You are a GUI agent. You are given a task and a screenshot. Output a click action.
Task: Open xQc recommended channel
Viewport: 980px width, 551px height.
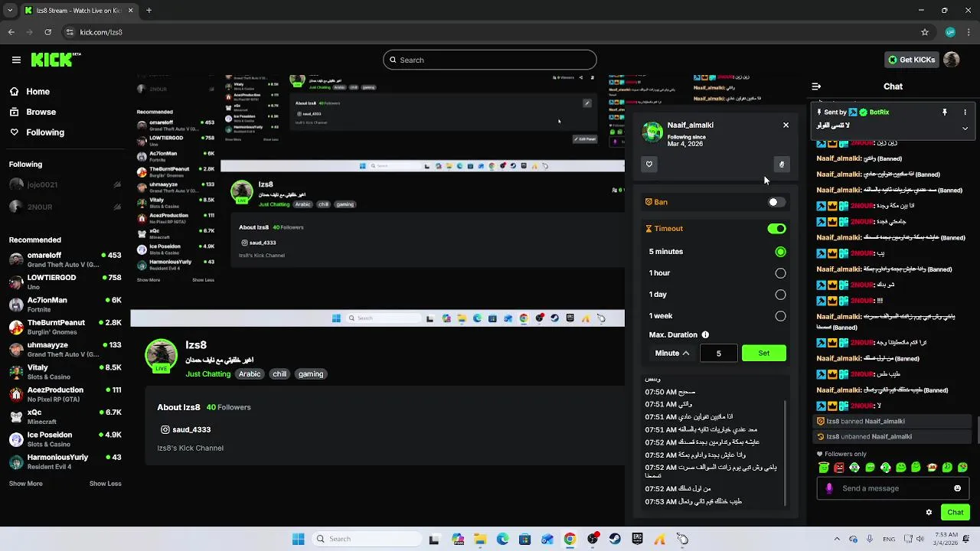pos(65,416)
